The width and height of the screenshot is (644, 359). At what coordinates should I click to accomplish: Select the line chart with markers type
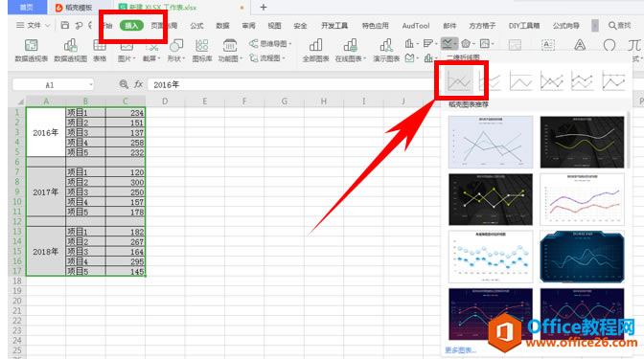[552, 80]
